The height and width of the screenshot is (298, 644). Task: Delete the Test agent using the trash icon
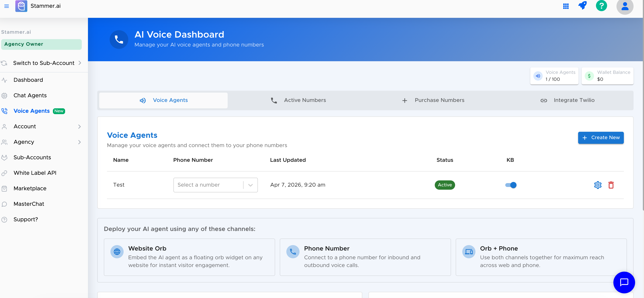[x=611, y=185]
